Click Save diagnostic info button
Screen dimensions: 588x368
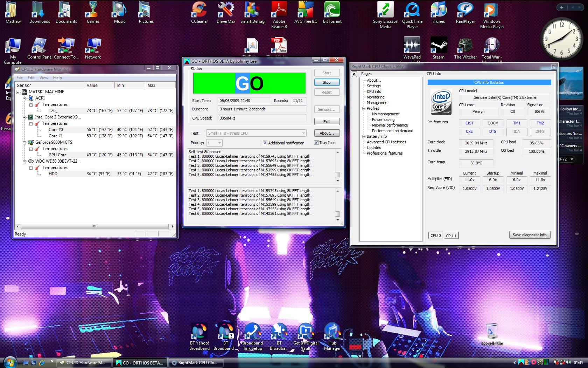(530, 235)
